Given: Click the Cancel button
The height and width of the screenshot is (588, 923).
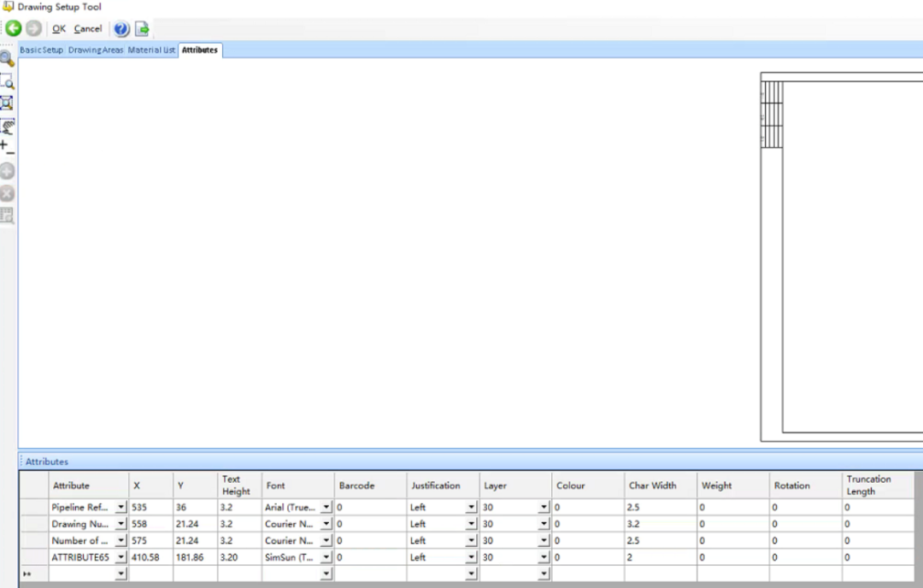Looking at the screenshot, I should 88,28.
